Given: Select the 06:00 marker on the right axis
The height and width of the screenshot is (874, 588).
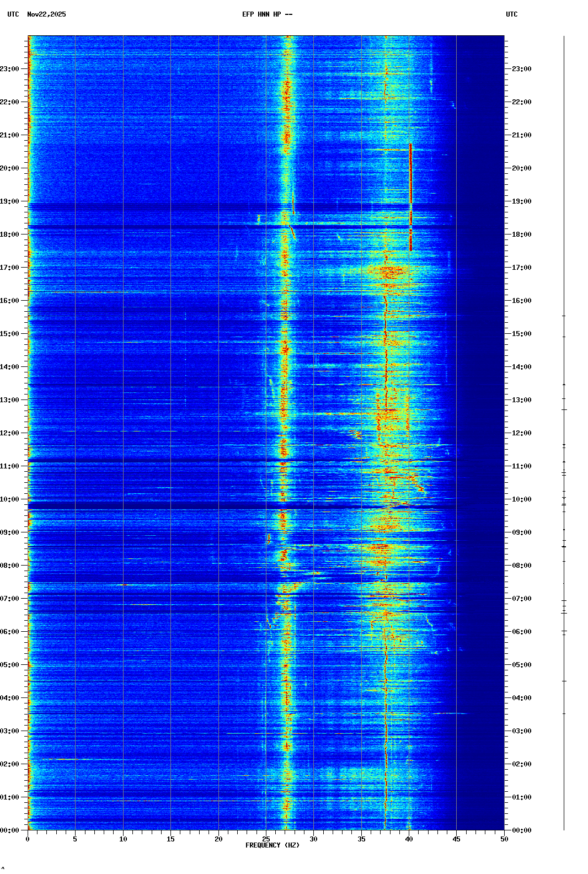Looking at the screenshot, I should click(x=521, y=632).
